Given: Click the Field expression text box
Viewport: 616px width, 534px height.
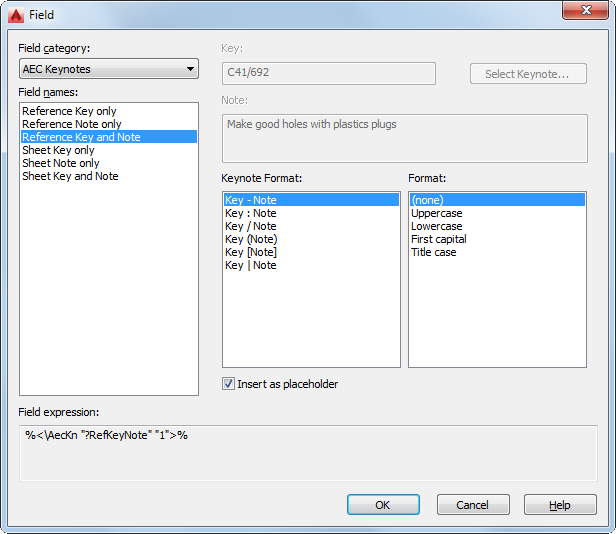Looking at the screenshot, I should pyautogui.click(x=308, y=453).
